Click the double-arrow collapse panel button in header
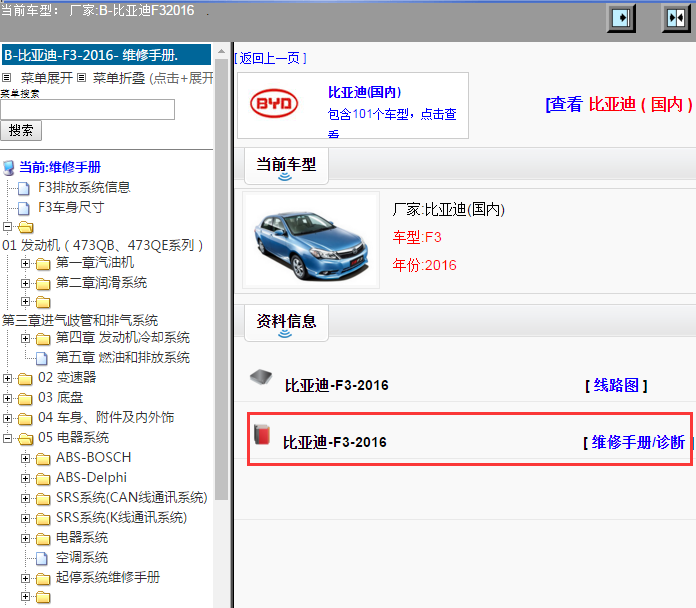 pos(676,18)
